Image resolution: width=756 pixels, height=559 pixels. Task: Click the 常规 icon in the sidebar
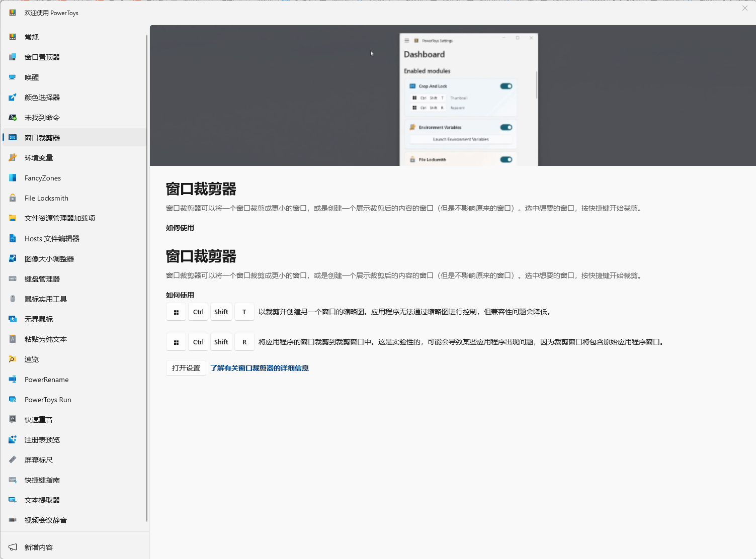tap(13, 37)
